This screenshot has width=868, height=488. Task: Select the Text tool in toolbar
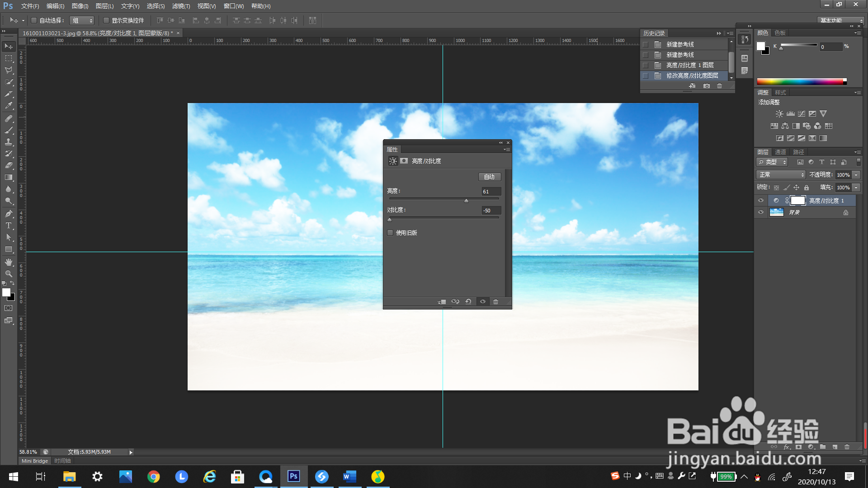coord(8,225)
